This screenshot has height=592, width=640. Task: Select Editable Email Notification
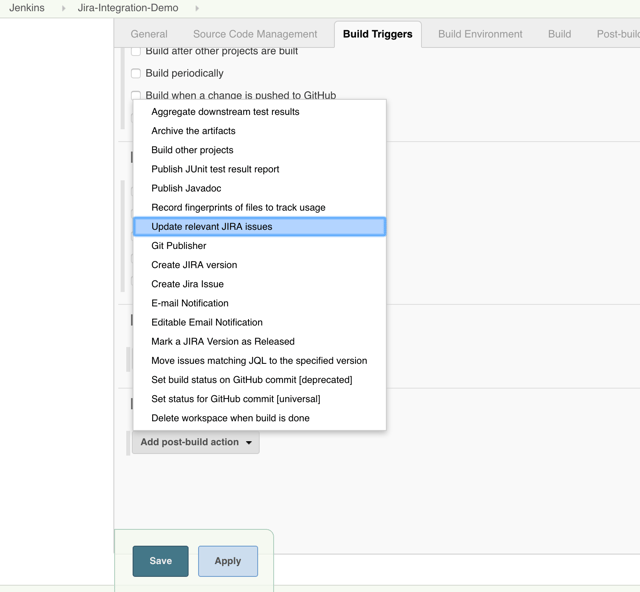click(x=260, y=322)
